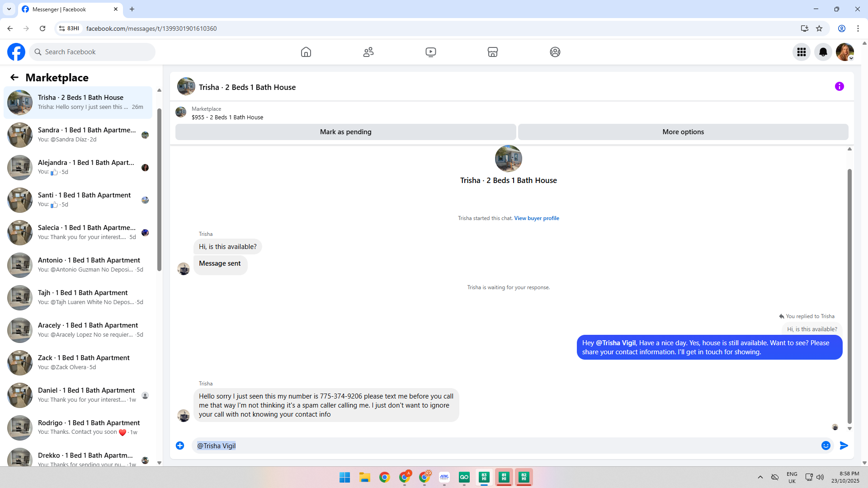Click the Mark as pending button
Screen dimensions: 868x488
point(345,132)
